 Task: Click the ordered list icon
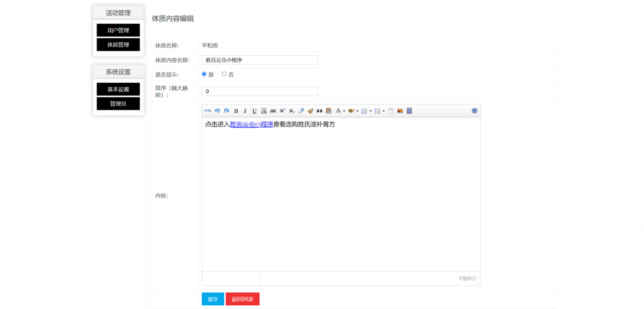[364, 111]
